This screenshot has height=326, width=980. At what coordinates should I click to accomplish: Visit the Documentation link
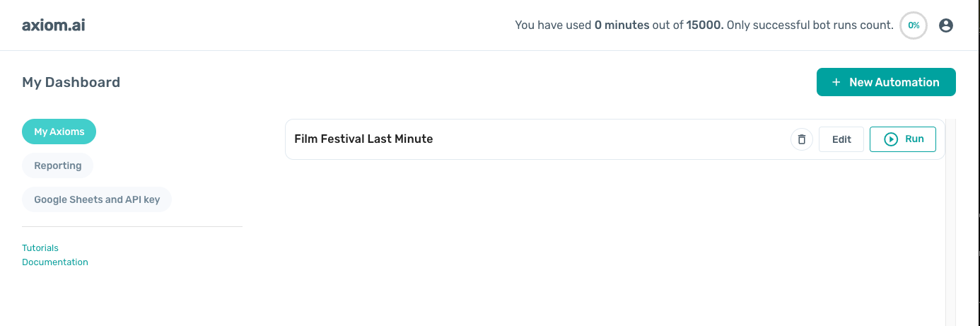(x=55, y=262)
